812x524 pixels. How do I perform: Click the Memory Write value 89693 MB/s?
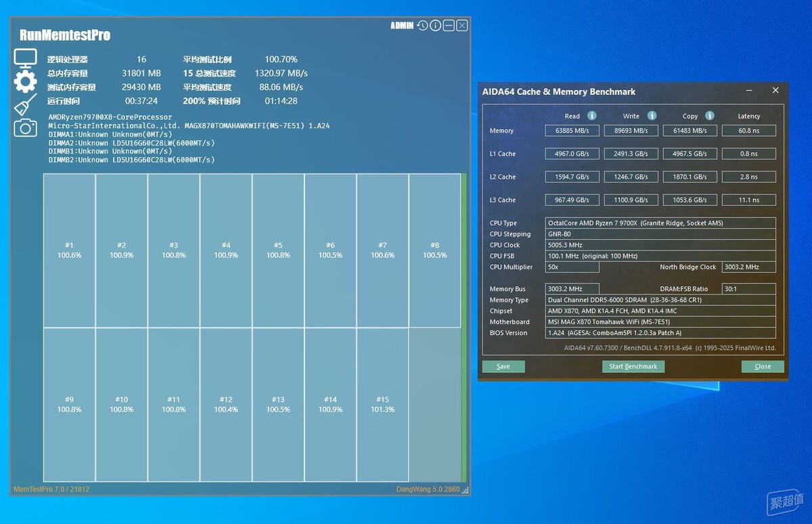click(631, 131)
